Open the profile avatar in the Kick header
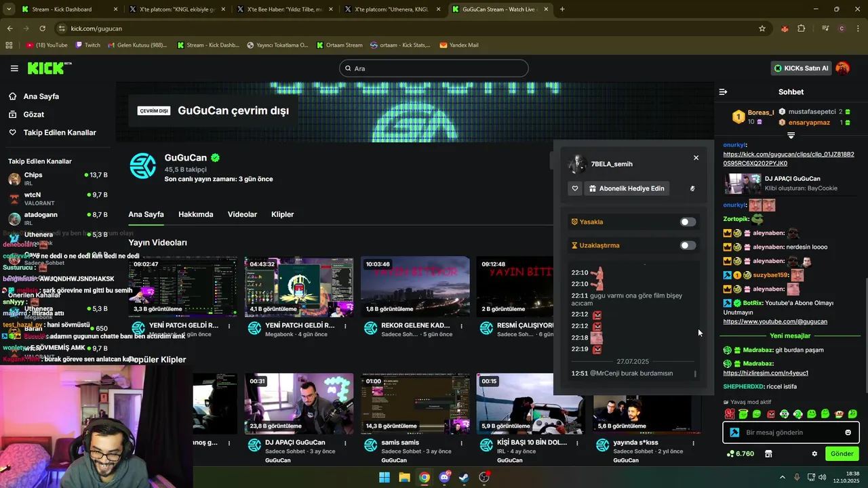 [x=843, y=68]
